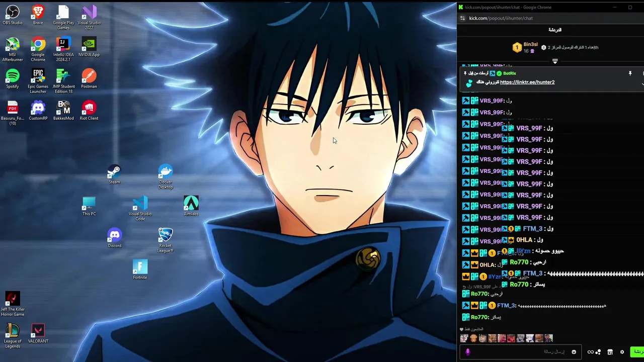Click the kick.com/popout/iihunter/chat address bar

(501, 18)
